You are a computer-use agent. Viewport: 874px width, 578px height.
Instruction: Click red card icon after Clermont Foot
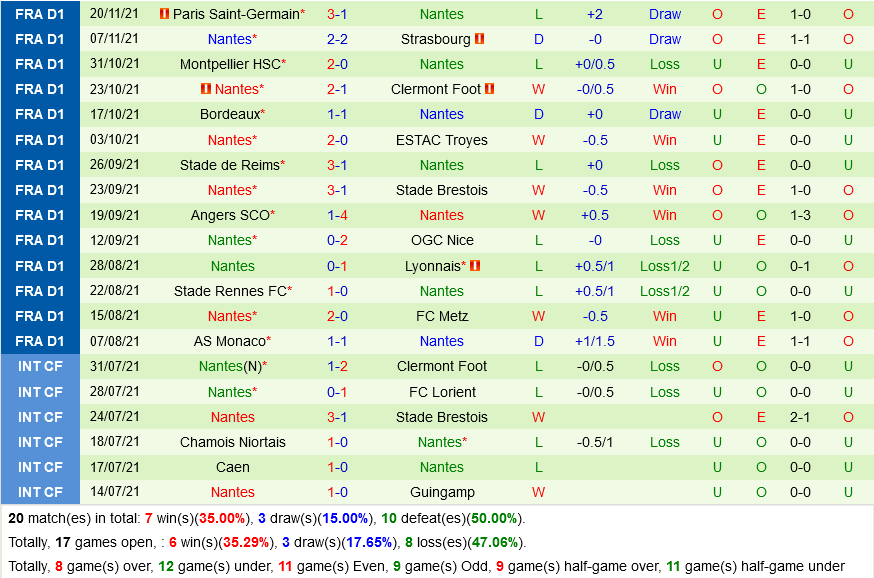click(x=490, y=89)
